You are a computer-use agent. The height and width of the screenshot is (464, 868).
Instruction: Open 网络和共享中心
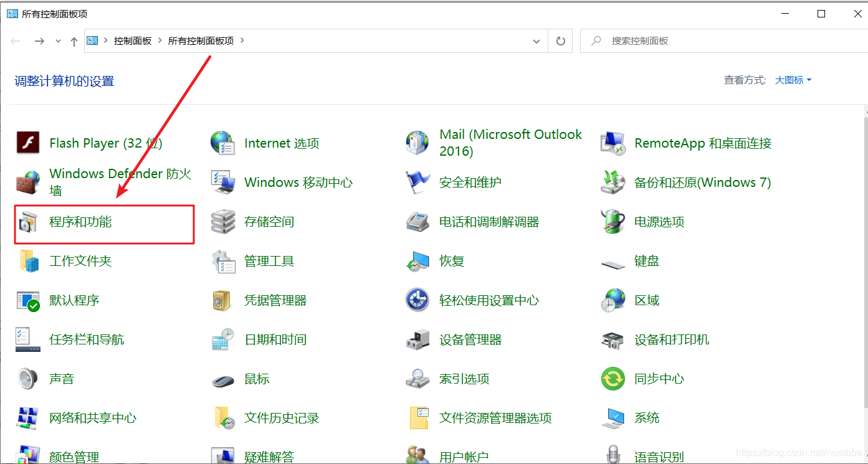[x=92, y=417]
